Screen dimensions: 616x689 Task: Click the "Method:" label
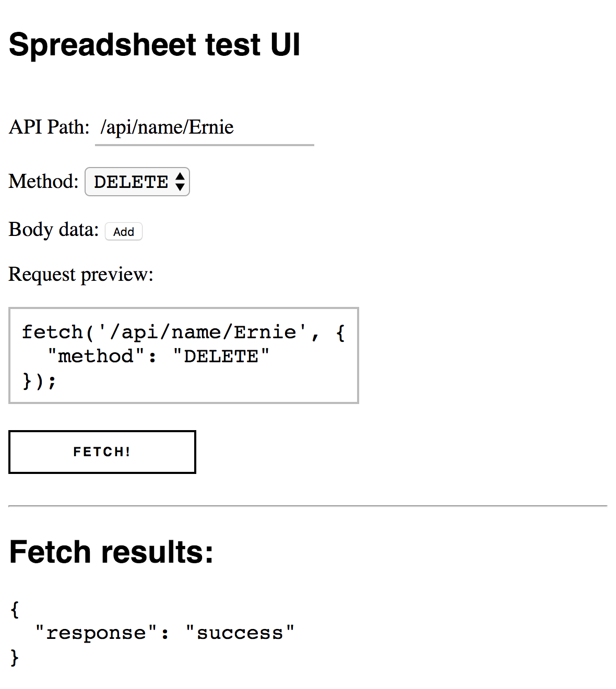pos(43,182)
